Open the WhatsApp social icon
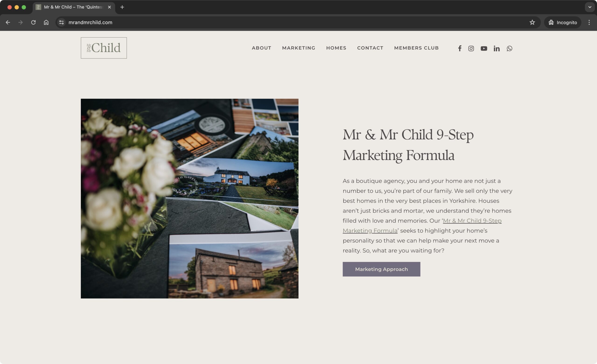This screenshot has height=364, width=597. 509,48
